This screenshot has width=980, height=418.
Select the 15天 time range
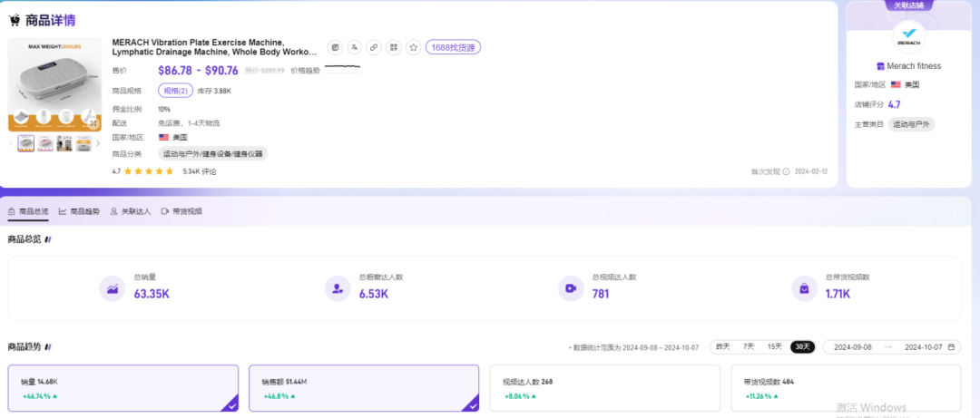(774, 346)
